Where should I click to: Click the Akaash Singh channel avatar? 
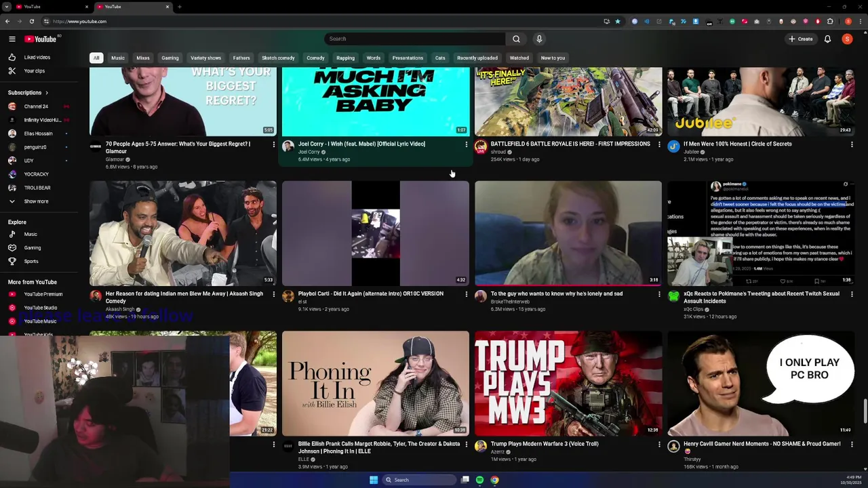click(x=96, y=296)
